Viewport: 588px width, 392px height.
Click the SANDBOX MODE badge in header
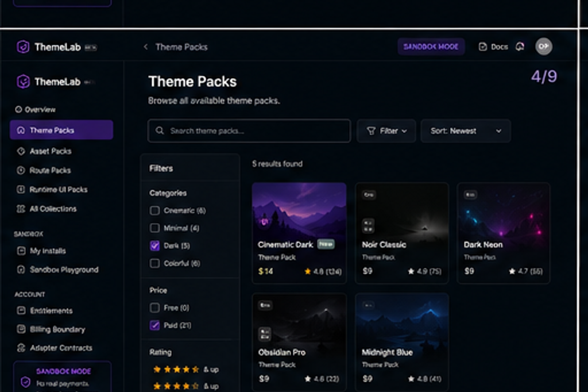431,47
